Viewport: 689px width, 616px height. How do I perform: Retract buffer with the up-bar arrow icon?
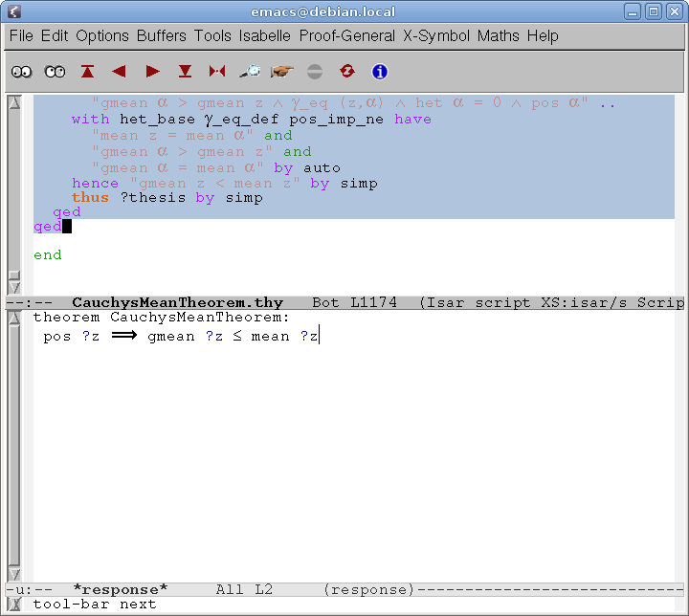[x=88, y=72]
